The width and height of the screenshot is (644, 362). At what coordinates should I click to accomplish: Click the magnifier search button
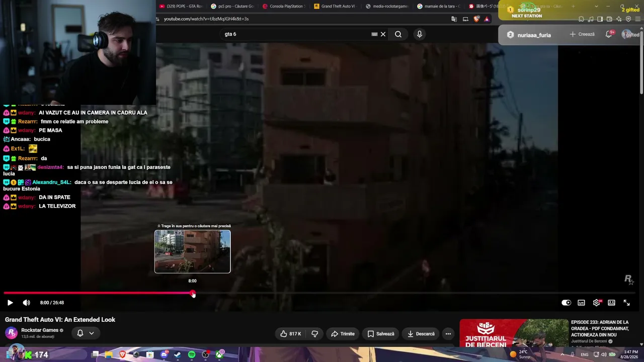[398, 34]
